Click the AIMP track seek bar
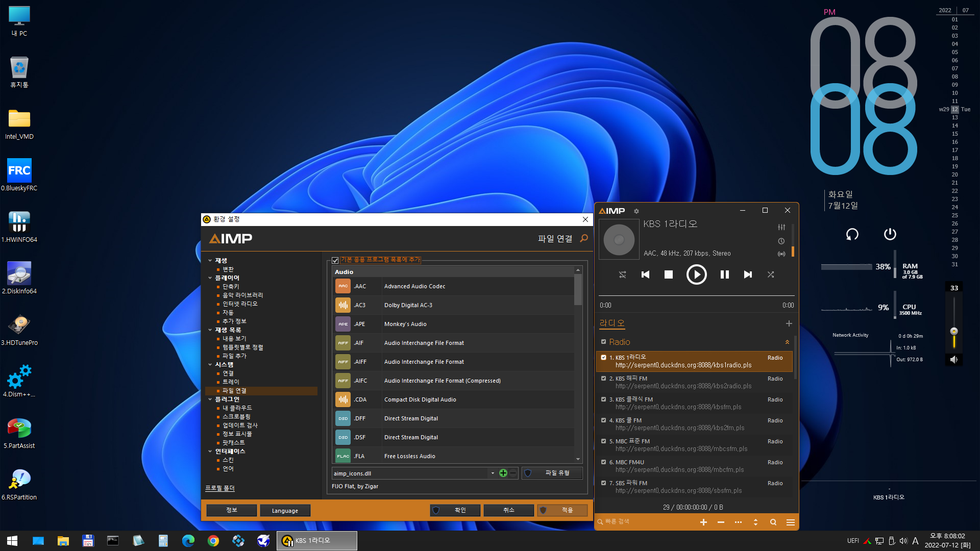This screenshot has height=551, width=980. pyautogui.click(x=697, y=295)
